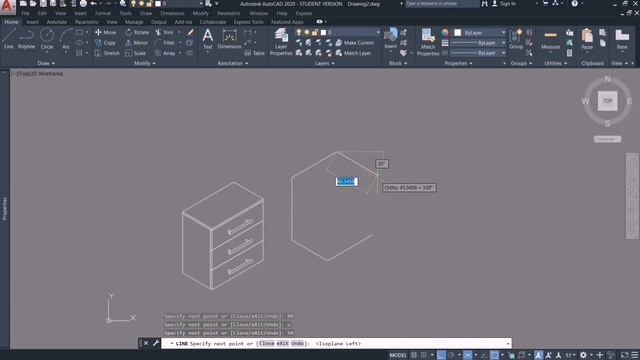Click the Trim tool
The width and height of the screenshot is (640, 360).
pyautogui.click(x=164, y=32)
